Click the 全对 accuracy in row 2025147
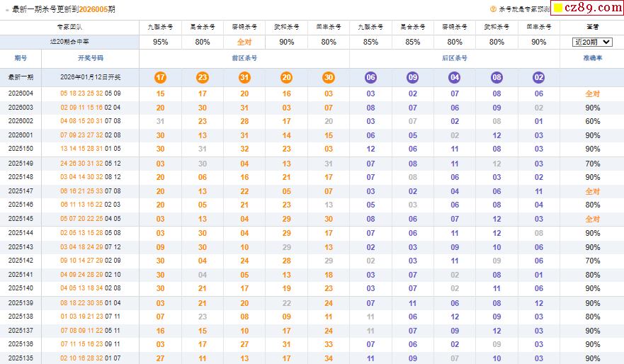The height and width of the screenshot is (364, 624). (593, 191)
